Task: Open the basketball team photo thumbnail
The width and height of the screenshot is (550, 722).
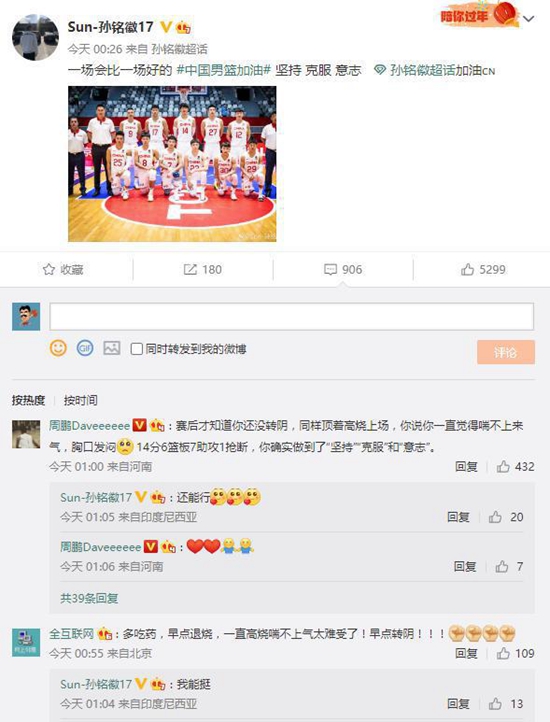Action: pyautogui.click(x=172, y=163)
